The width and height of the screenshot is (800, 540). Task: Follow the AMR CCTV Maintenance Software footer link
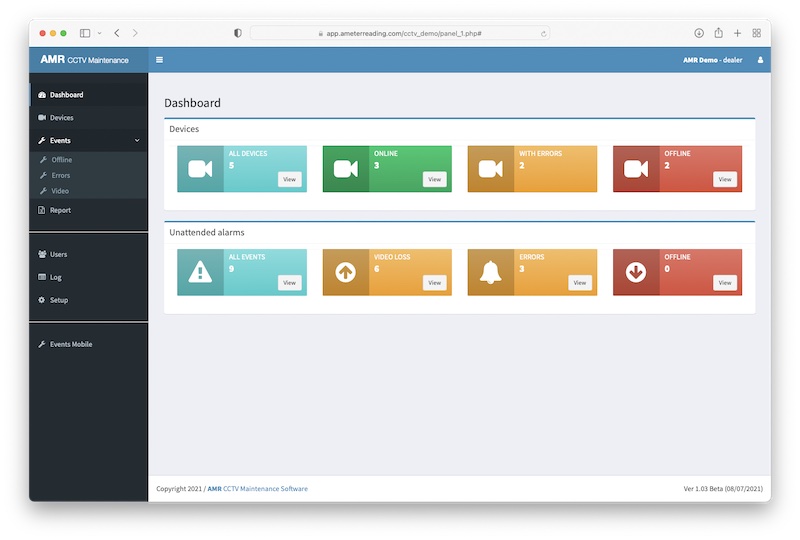point(258,489)
